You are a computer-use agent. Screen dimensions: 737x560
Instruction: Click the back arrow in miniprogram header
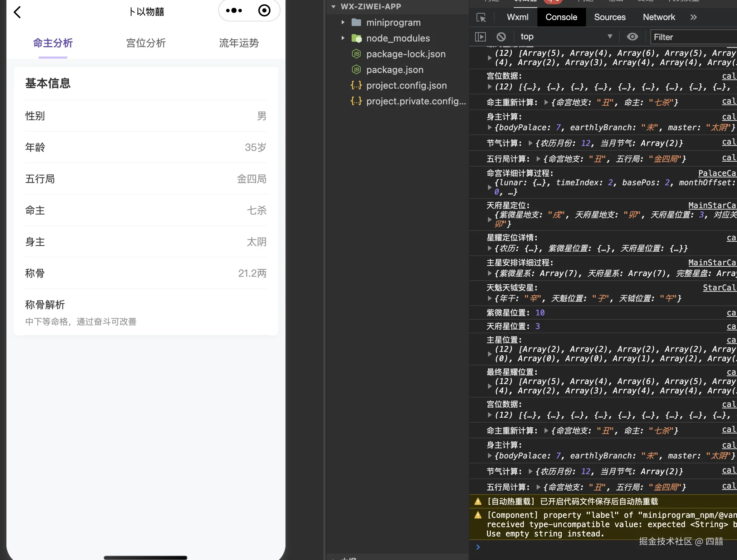click(x=17, y=12)
